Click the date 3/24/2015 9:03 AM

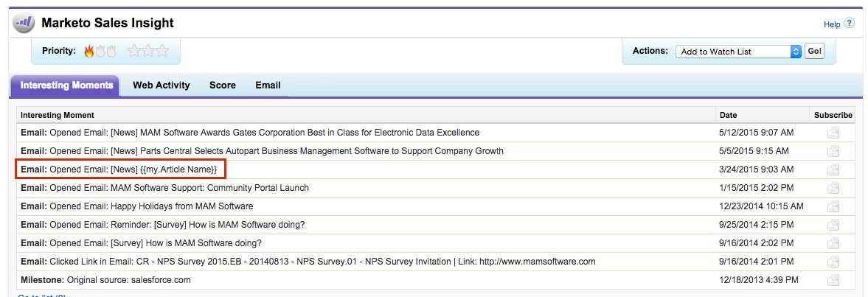pyautogui.click(x=756, y=170)
